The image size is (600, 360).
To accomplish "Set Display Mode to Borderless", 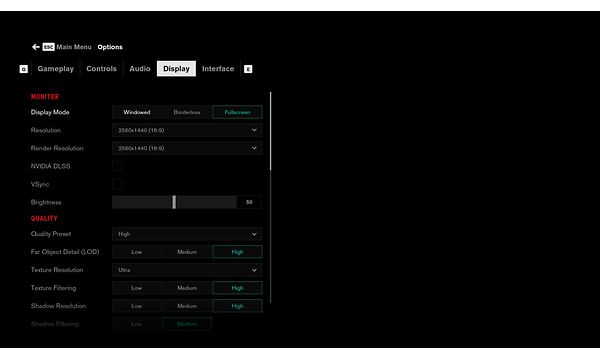I will click(x=187, y=112).
